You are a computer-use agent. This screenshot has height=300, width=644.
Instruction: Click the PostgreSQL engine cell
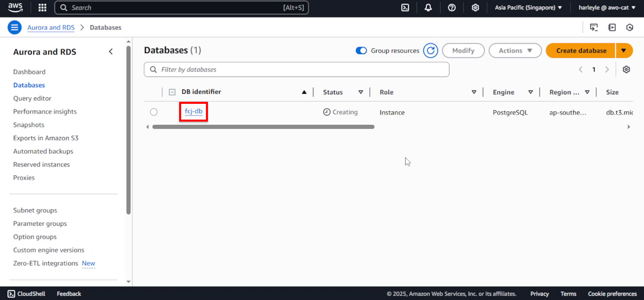(510, 113)
